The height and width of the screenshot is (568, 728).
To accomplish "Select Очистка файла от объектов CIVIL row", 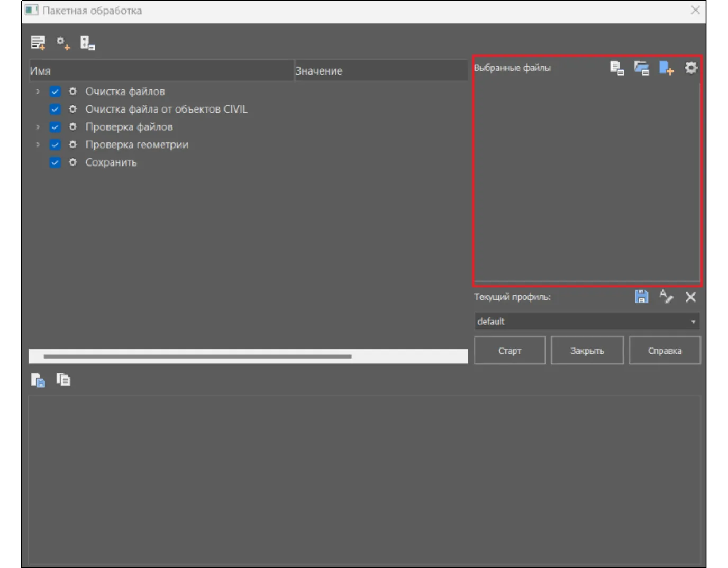I will click(166, 109).
